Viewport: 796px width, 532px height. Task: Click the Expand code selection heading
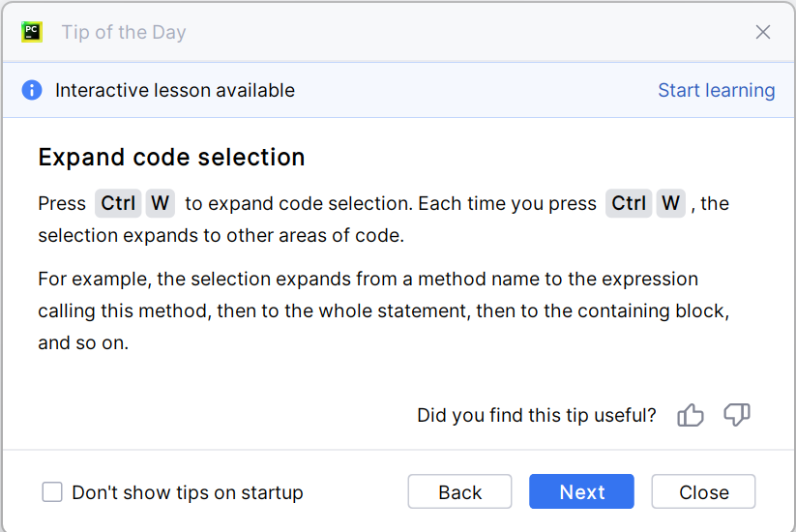[x=171, y=158]
